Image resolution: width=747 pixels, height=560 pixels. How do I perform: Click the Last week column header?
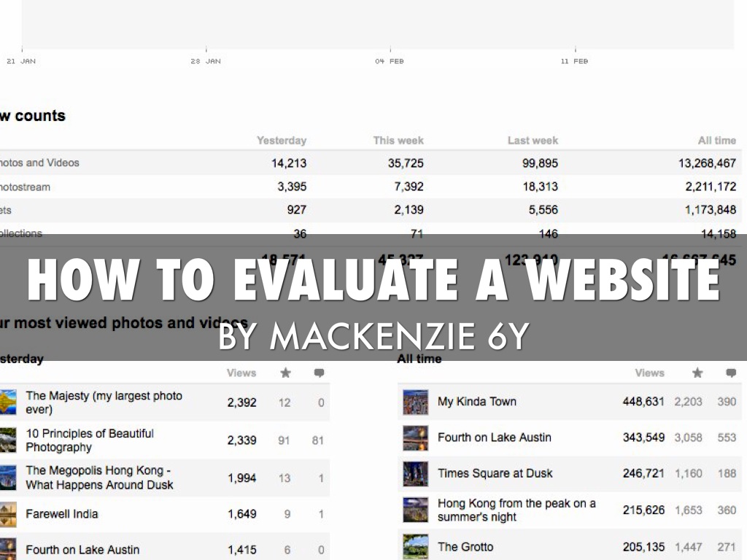pos(532,140)
